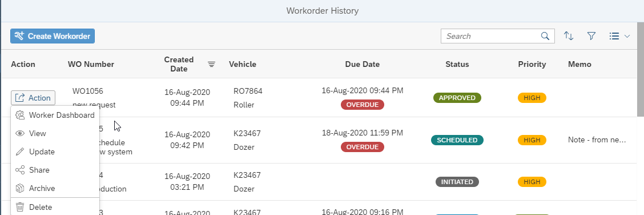Click the APPROVED status badge

point(457,98)
